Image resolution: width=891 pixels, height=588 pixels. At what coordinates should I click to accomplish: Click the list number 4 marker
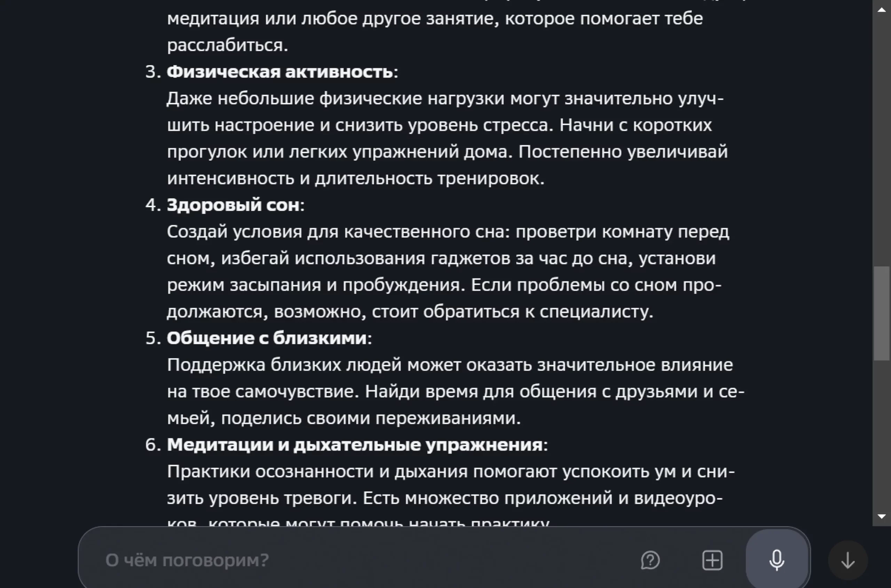tap(152, 205)
